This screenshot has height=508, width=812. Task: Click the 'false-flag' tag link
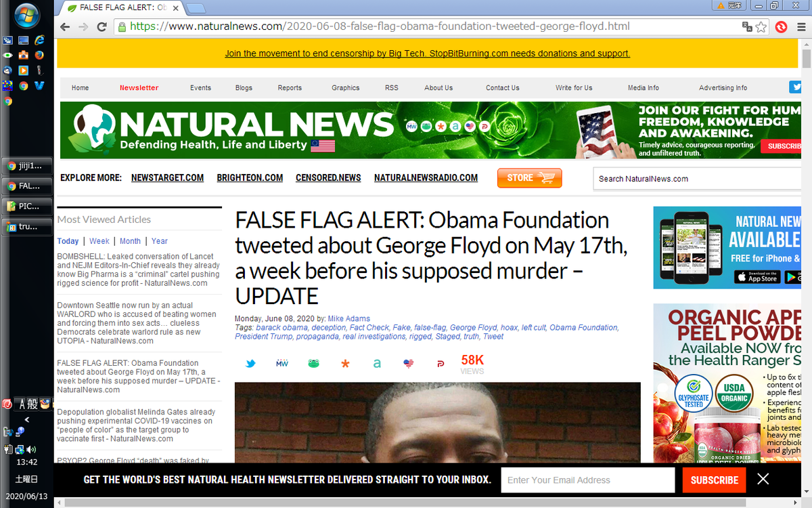click(430, 328)
